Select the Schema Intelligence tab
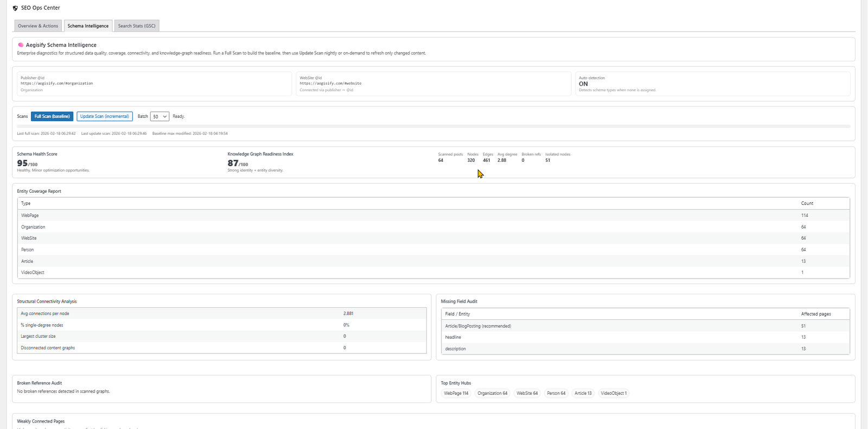Screen dimensions: 868x429 click(88, 26)
